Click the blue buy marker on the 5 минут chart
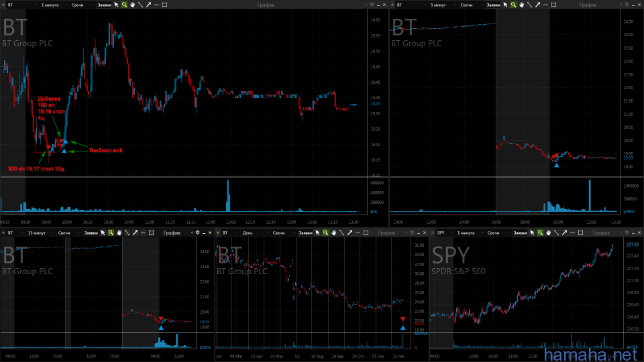644x362 pixels. point(557,165)
